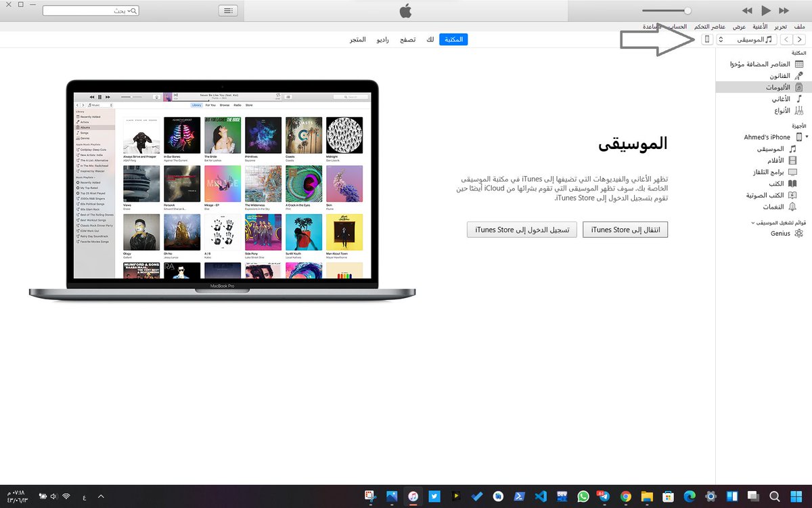Screen dimensions: 812x508
Task: Switch to the راديو tab
Action: point(382,40)
